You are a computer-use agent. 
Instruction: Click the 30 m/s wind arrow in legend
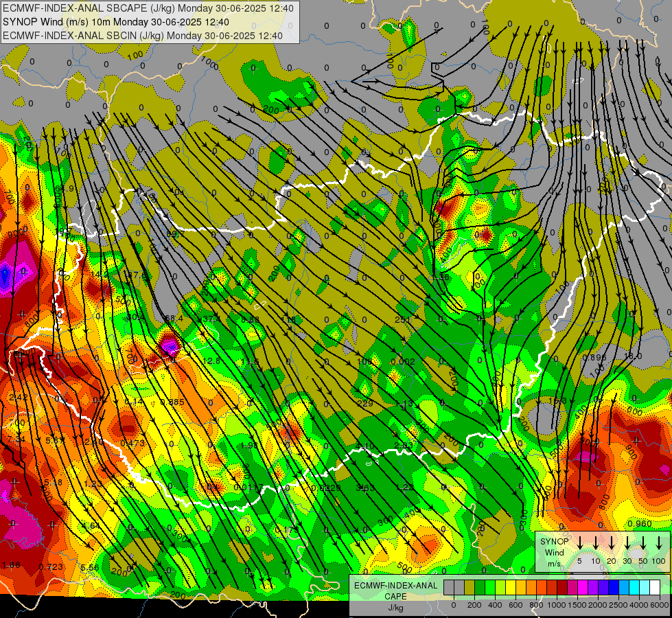(x=627, y=542)
